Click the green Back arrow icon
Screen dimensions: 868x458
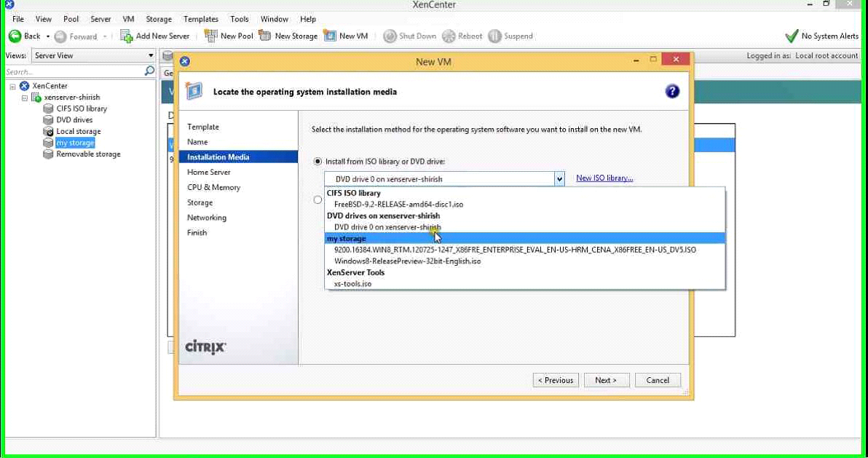click(x=15, y=36)
